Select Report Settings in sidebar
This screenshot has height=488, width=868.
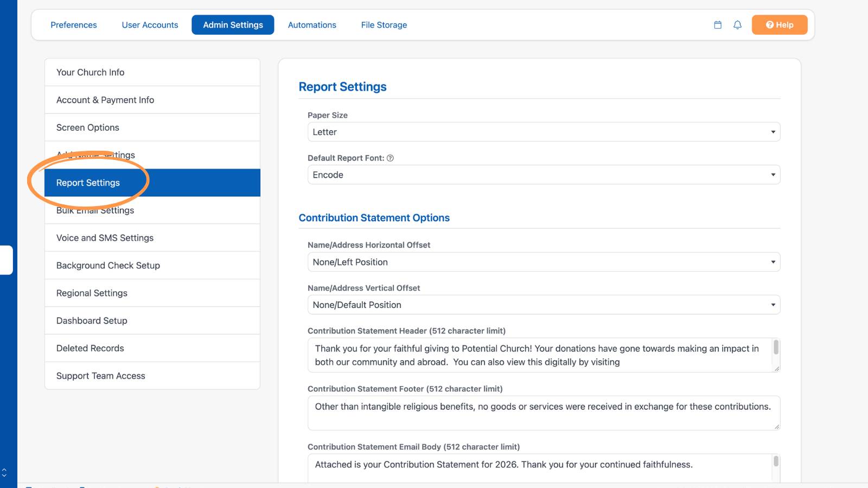click(x=152, y=183)
